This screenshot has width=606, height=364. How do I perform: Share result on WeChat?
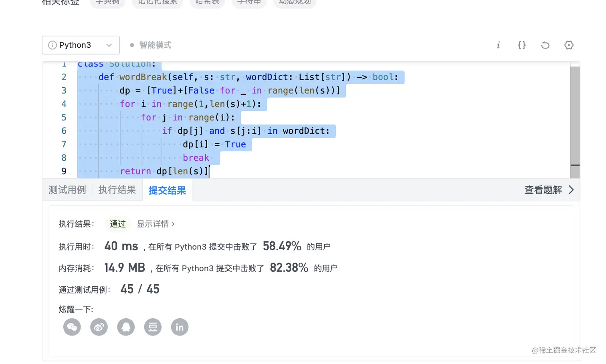coord(72,327)
